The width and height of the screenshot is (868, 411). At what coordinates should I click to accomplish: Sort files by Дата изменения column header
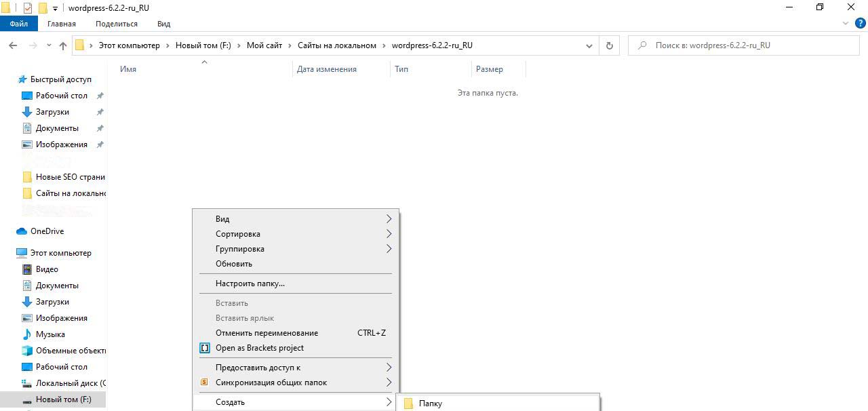(327, 69)
